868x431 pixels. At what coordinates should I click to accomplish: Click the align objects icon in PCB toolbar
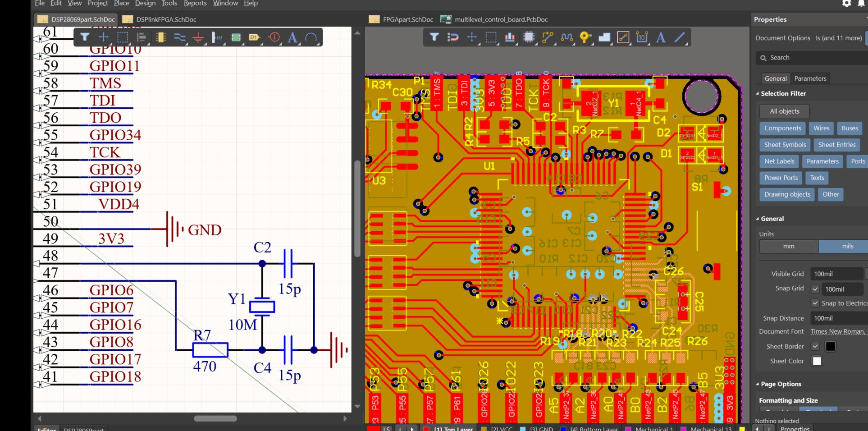[510, 37]
